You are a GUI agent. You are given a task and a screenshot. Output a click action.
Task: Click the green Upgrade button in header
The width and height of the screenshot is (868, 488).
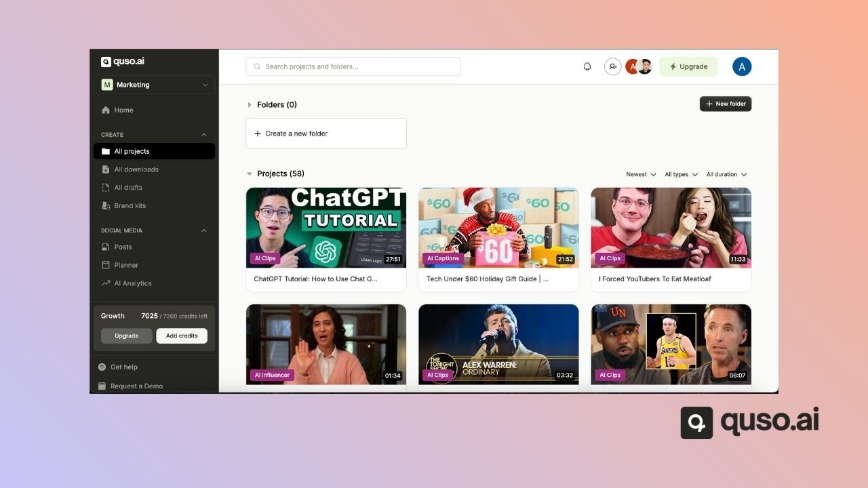tap(688, 66)
